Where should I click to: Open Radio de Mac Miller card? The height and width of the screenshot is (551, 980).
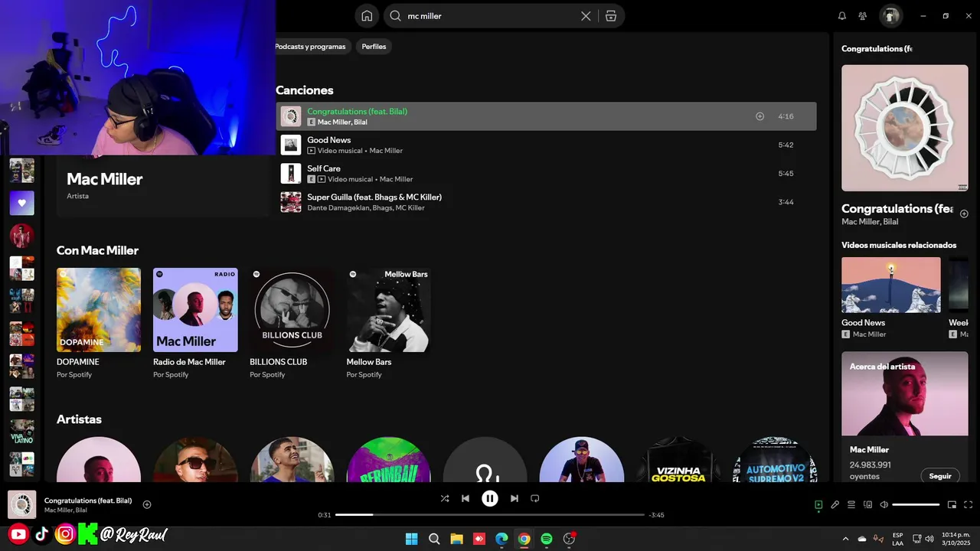pyautogui.click(x=195, y=323)
